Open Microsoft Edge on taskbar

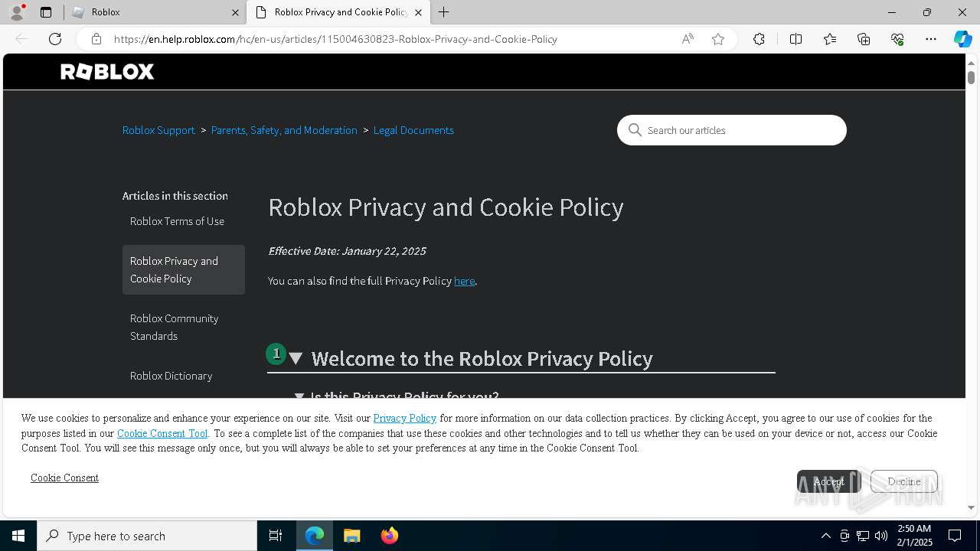tap(315, 536)
